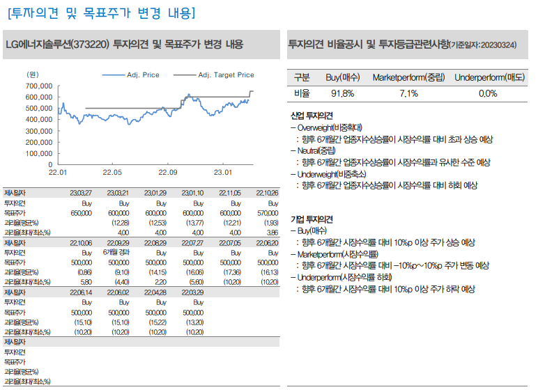Click the max/min gap value '3.86'
The width and height of the screenshot is (538, 392).
[272, 233]
